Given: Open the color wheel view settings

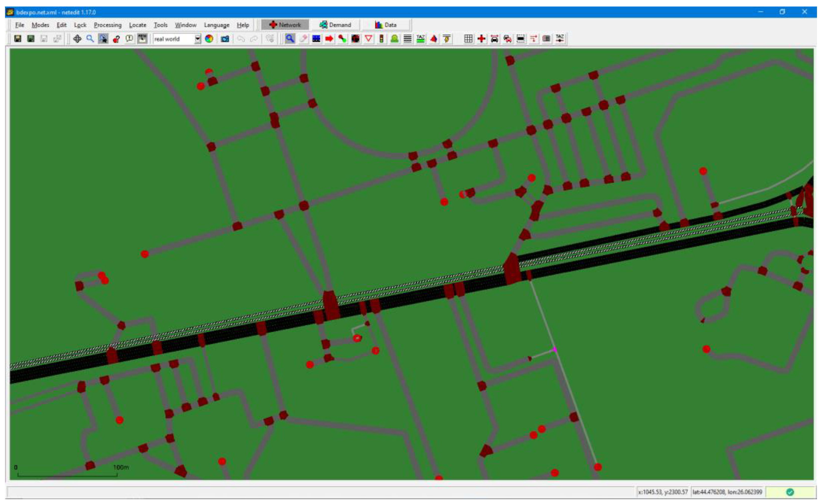Looking at the screenshot, I should (x=209, y=39).
